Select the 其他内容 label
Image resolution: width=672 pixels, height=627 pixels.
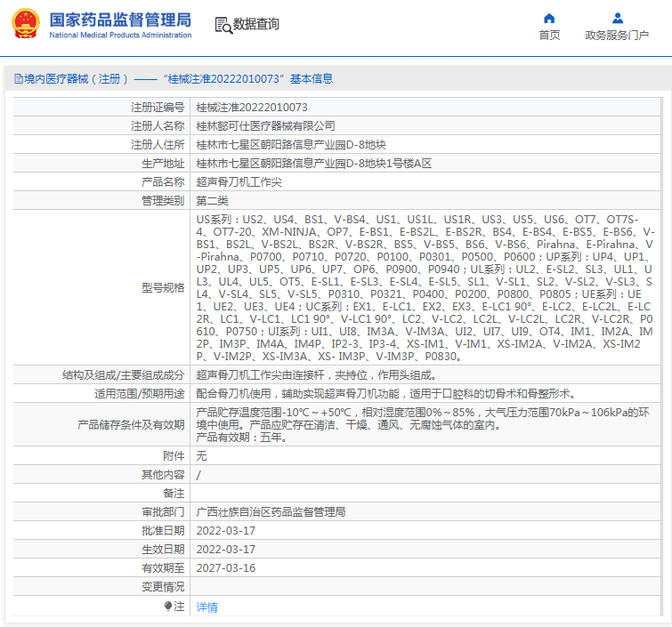click(x=163, y=475)
